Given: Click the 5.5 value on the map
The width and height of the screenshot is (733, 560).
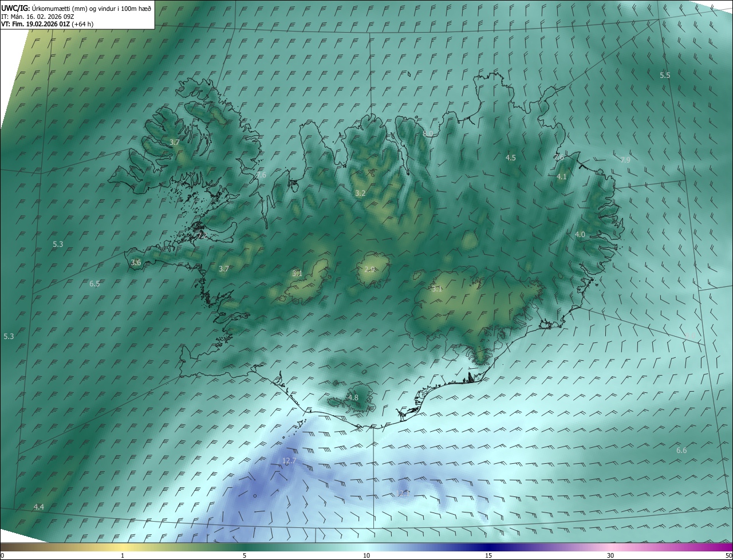Looking at the screenshot, I should (x=665, y=76).
